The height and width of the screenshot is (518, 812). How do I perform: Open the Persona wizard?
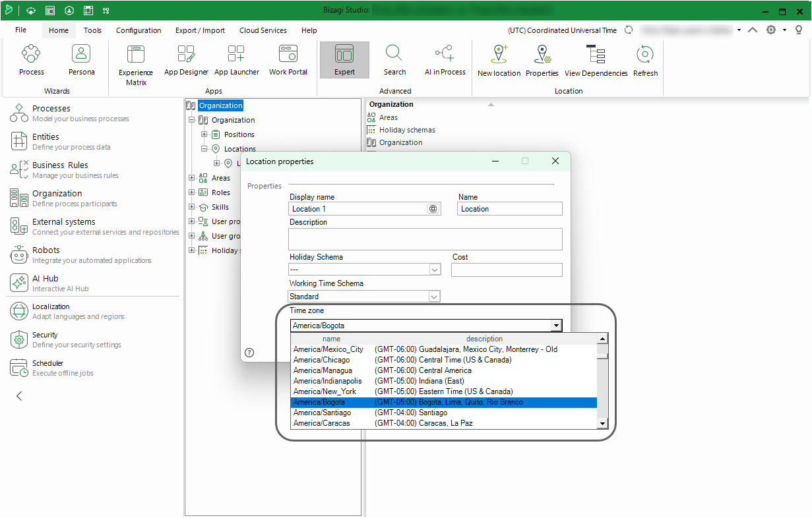(x=81, y=61)
